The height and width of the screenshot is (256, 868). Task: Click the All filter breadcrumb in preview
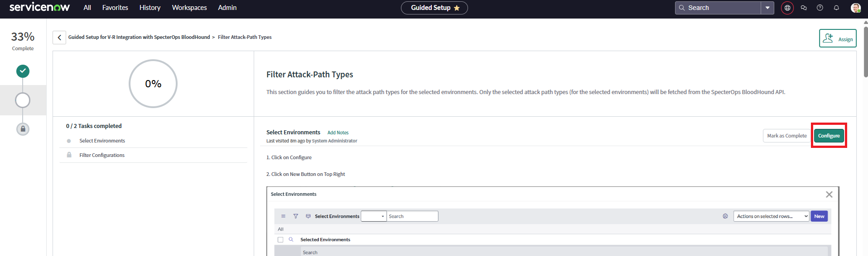pyautogui.click(x=280, y=229)
